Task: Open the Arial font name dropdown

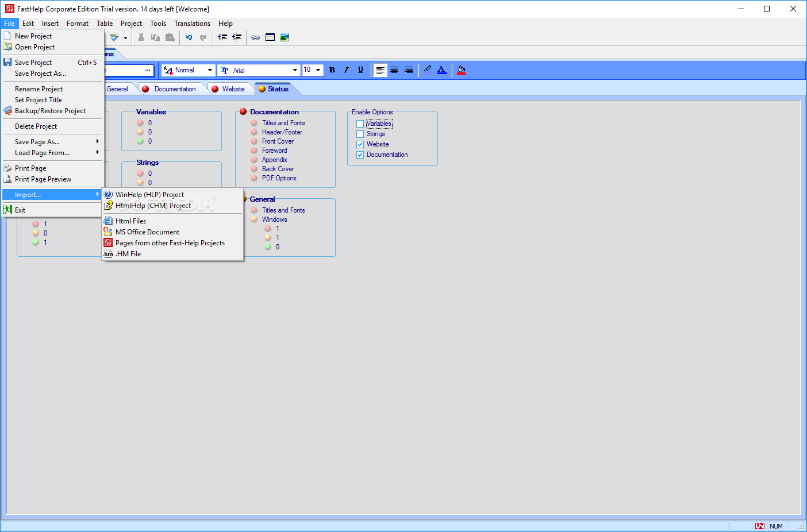Action: click(295, 70)
